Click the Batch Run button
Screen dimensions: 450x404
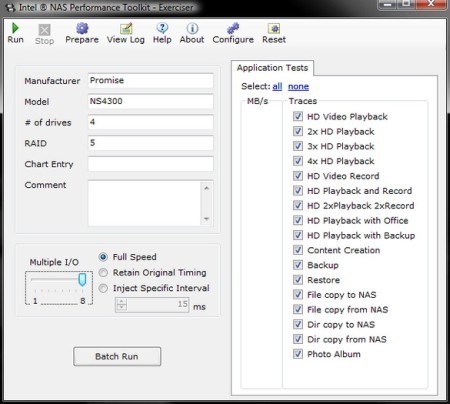(x=117, y=356)
